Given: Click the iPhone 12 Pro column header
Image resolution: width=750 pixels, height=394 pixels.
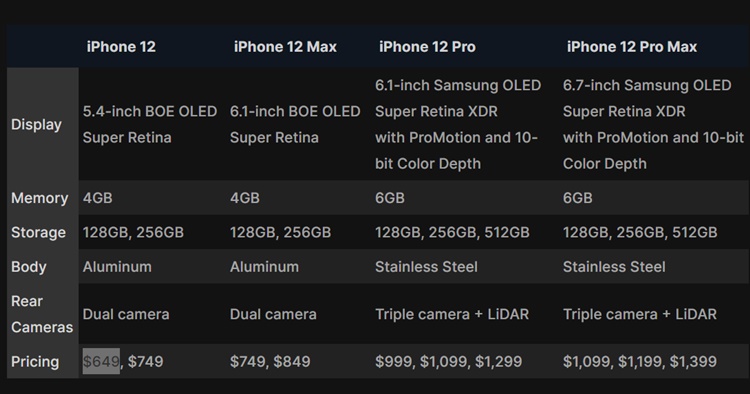Looking at the screenshot, I should pyautogui.click(x=427, y=47).
